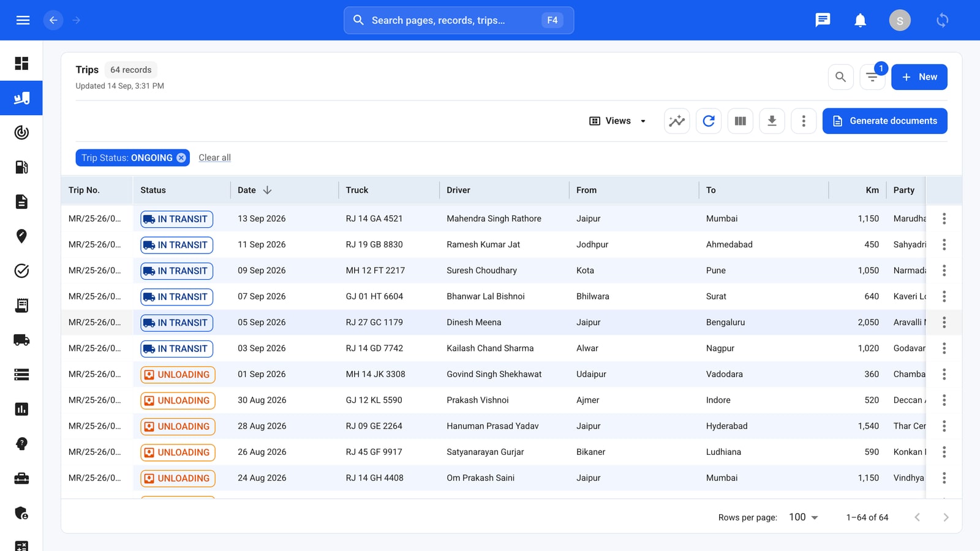Open the hamburger navigation menu
Image resolution: width=980 pixels, height=551 pixels.
(23, 20)
